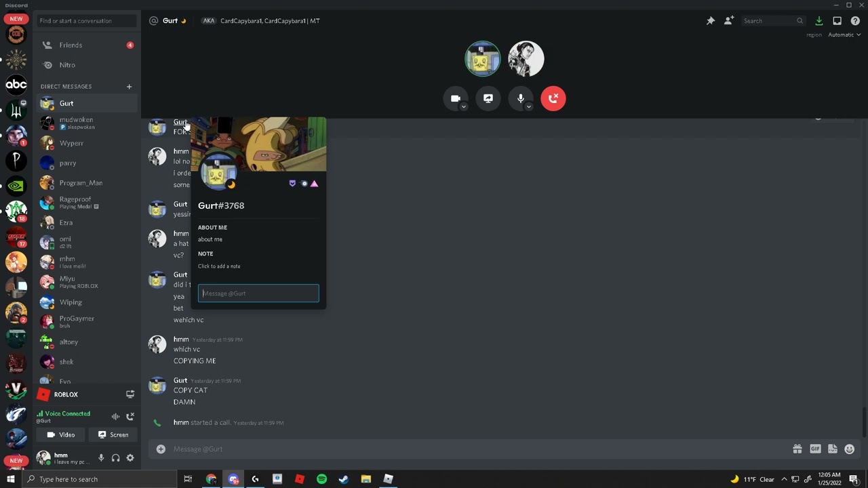Click the Screen button in voice panel
This screenshot has height=488, width=868.
coord(113,434)
